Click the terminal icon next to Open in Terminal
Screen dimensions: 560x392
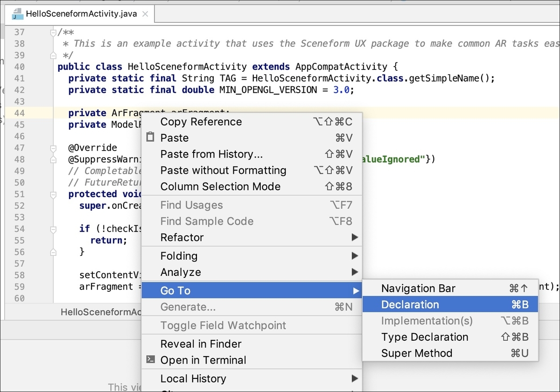tap(151, 360)
